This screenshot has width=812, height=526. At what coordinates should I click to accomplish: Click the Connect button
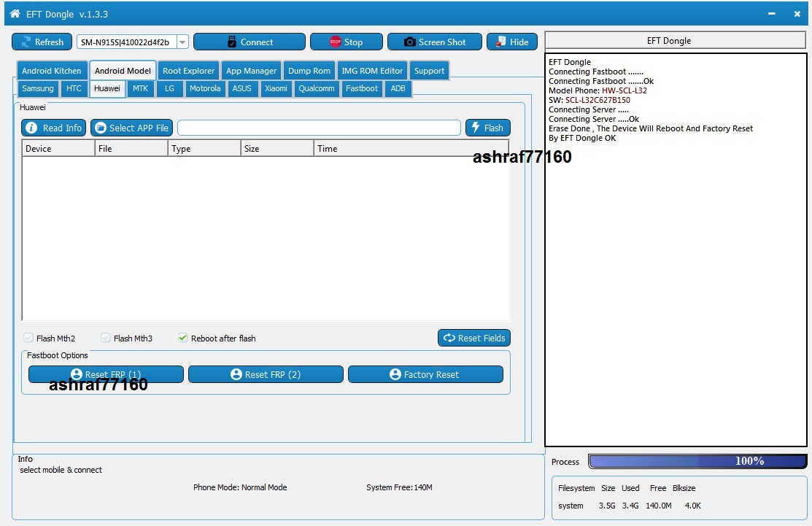[x=250, y=42]
